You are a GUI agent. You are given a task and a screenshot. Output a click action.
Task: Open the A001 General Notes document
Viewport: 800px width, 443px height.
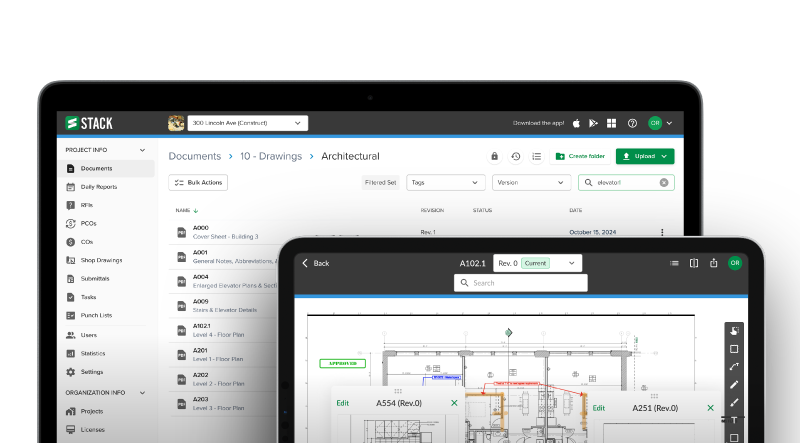tap(235, 257)
